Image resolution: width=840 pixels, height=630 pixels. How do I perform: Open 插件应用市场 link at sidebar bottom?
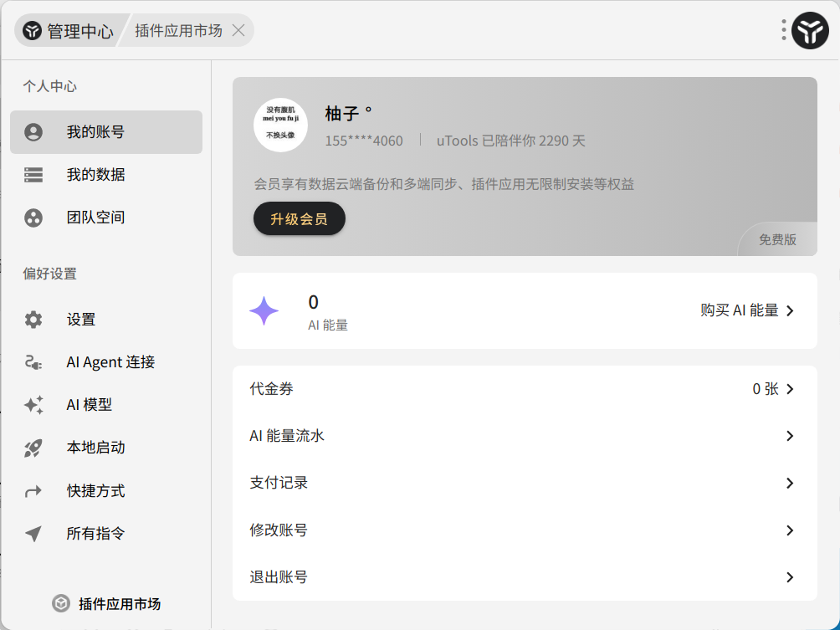[x=106, y=604]
